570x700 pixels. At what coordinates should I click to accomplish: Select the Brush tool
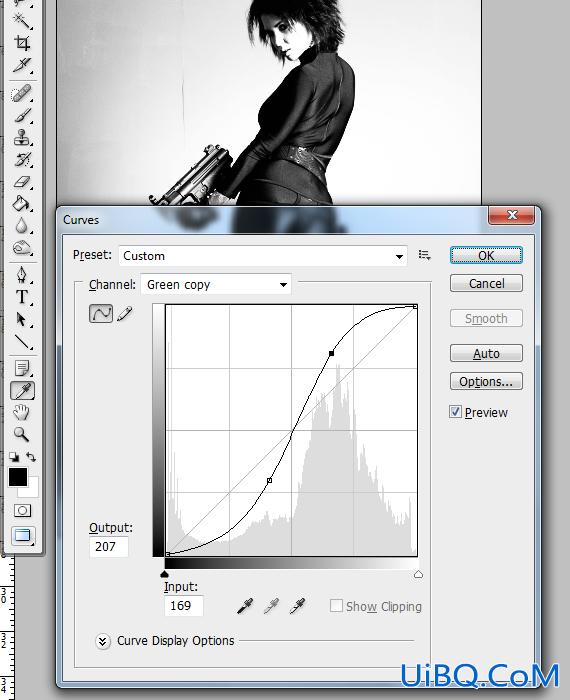point(21,116)
